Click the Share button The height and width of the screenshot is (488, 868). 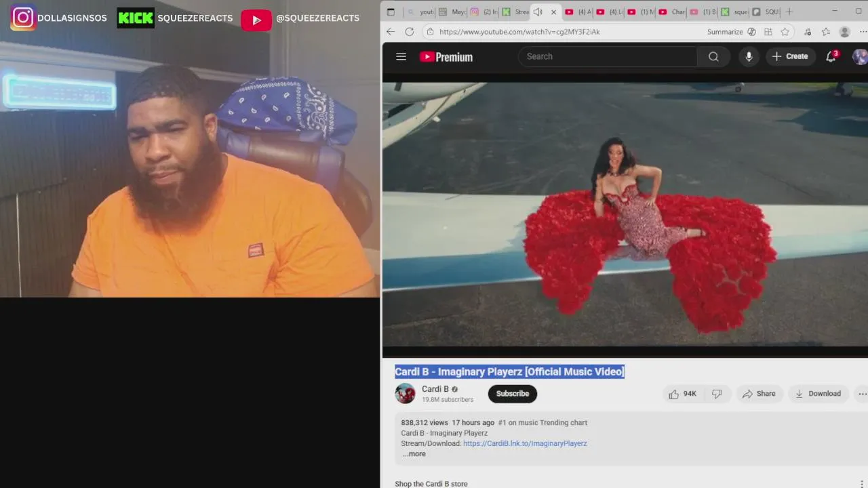759,394
